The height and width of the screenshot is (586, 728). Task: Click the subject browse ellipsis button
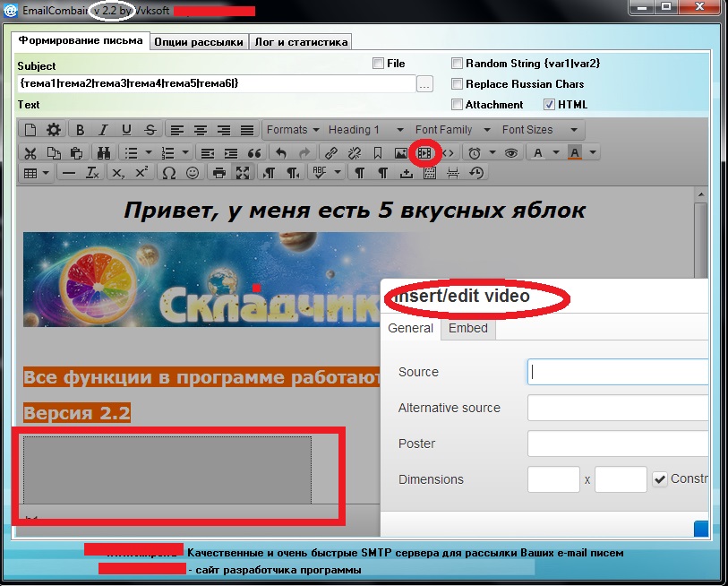424,84
